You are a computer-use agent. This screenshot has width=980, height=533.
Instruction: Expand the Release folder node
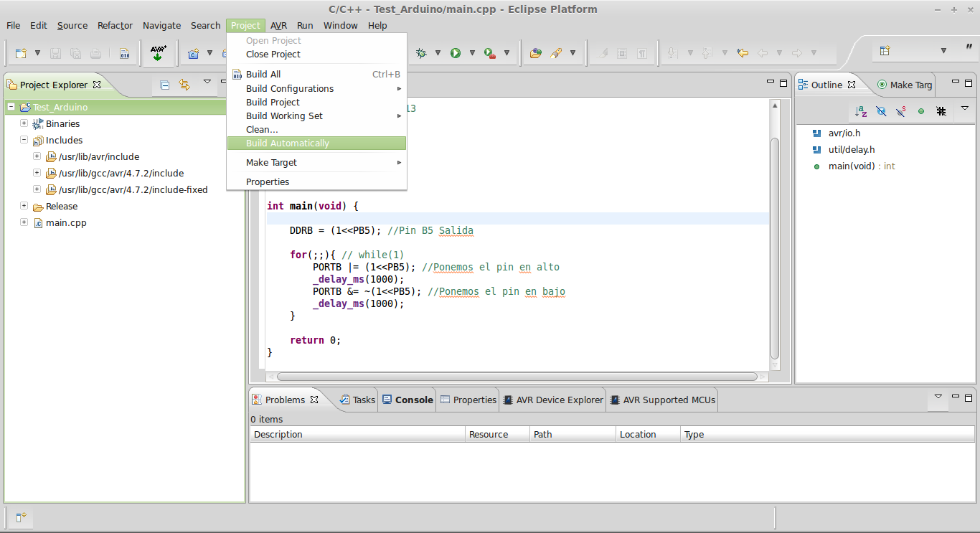click(x=24, y=206)
